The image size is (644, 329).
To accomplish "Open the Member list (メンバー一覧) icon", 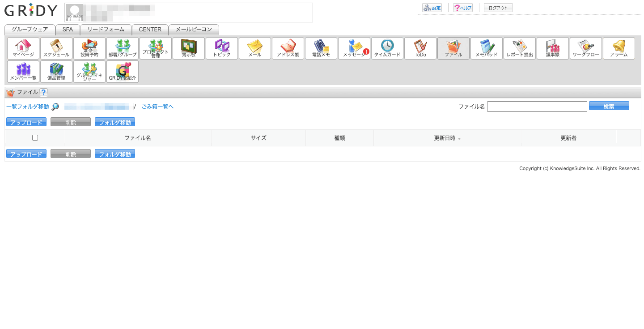I will (23, 72).
